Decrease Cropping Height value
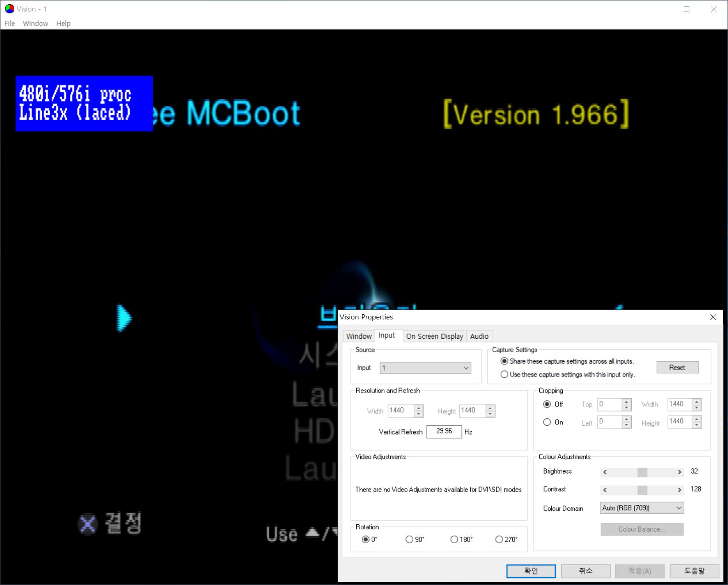 pos(697,425)
